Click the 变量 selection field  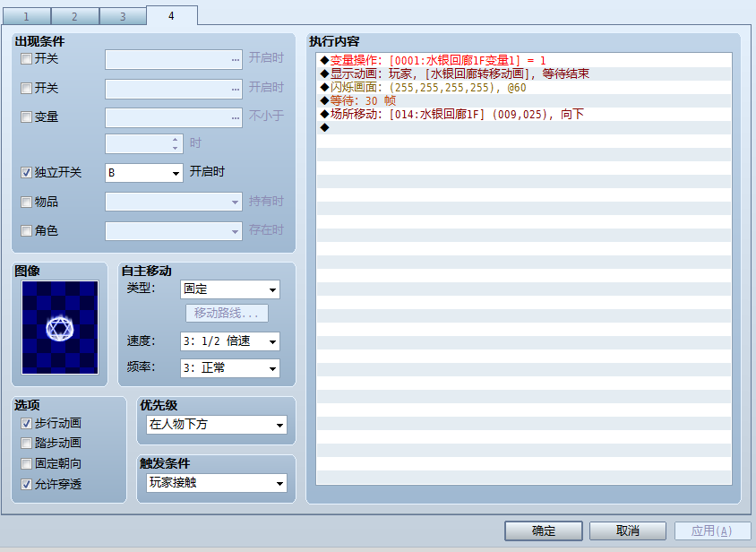tap(174, 117)
